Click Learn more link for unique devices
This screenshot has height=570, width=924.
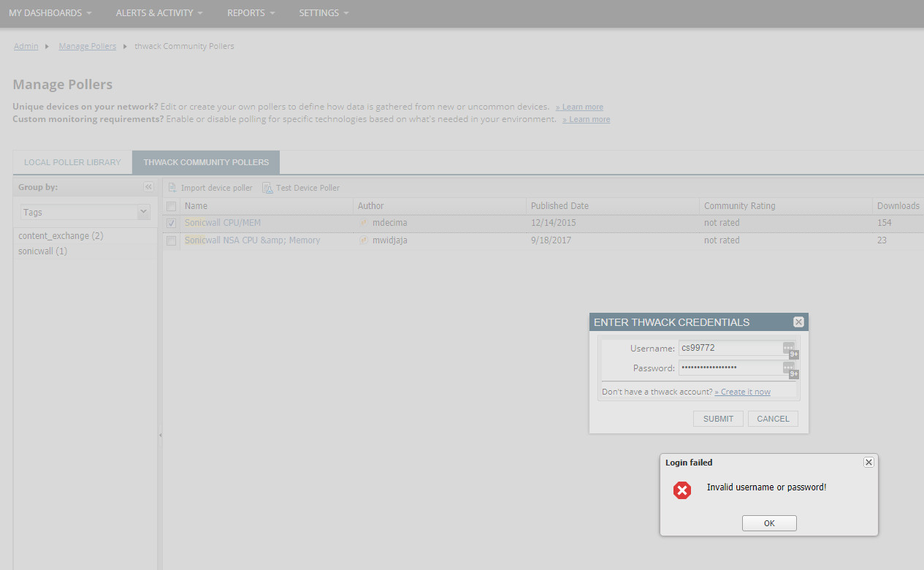579,107
